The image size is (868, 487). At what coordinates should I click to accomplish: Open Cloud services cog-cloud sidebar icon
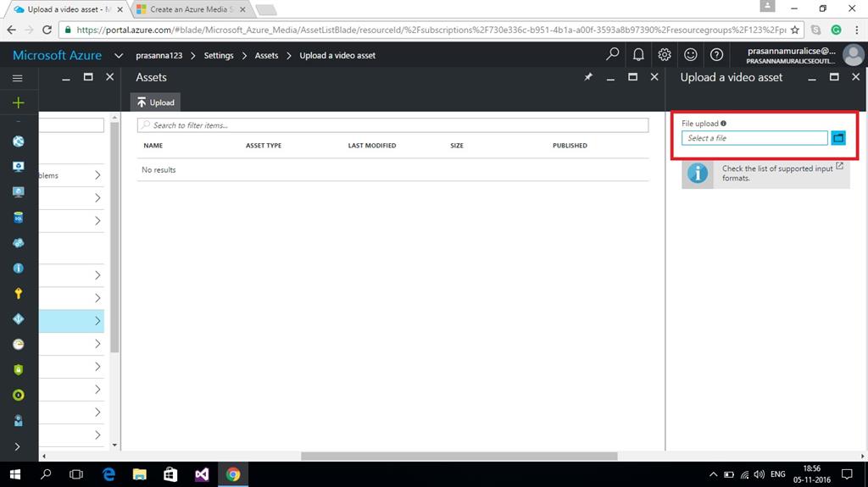19,243
